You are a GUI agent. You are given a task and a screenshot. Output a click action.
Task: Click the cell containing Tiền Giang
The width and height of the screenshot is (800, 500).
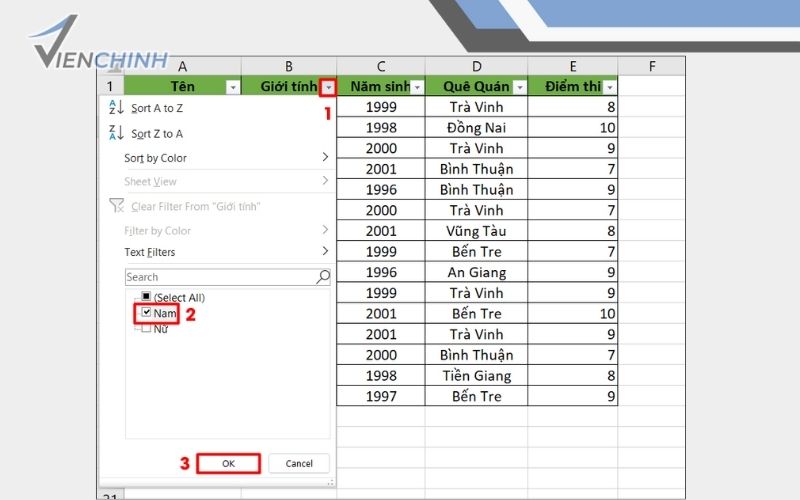(477, 376)
